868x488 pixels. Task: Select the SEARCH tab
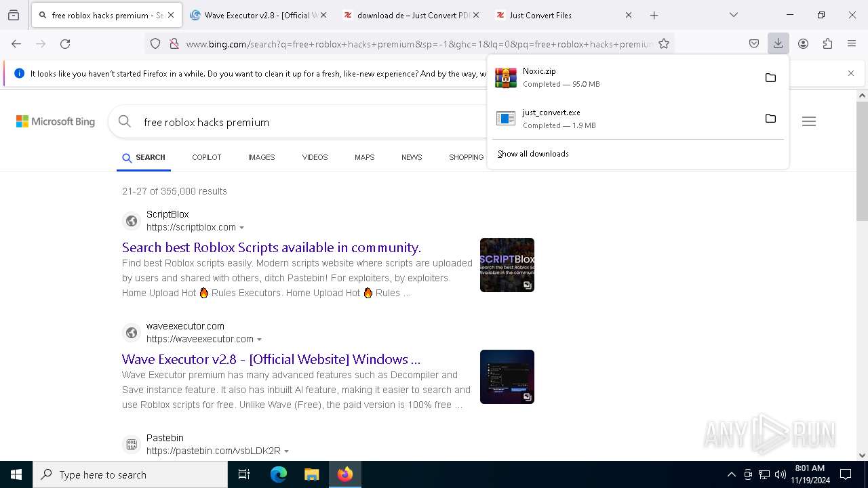(144, 157)
